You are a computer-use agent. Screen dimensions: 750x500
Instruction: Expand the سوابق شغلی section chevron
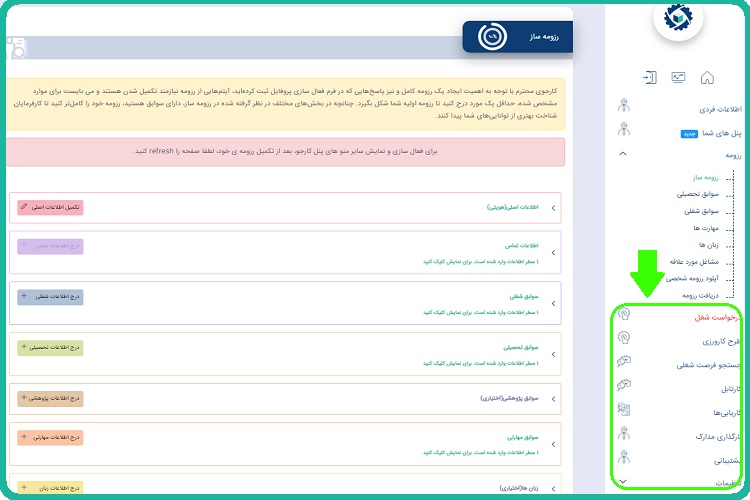[x=553, y=303]
